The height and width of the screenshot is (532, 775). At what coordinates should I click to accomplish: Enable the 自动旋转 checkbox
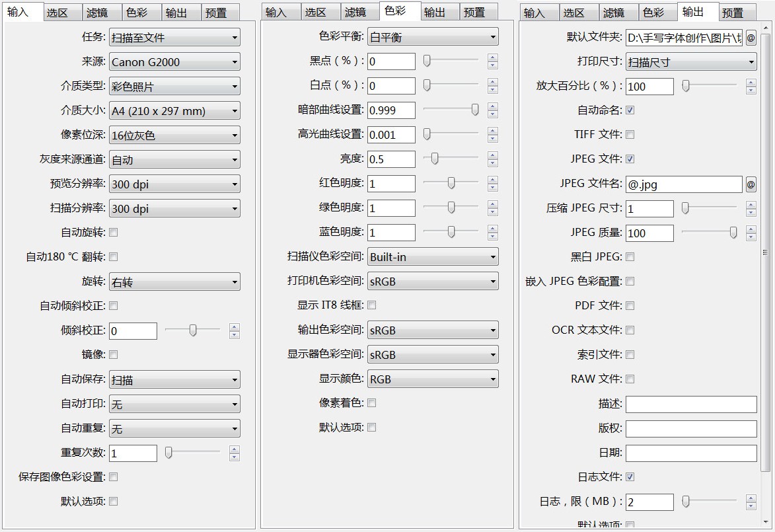tap(114, 233)
